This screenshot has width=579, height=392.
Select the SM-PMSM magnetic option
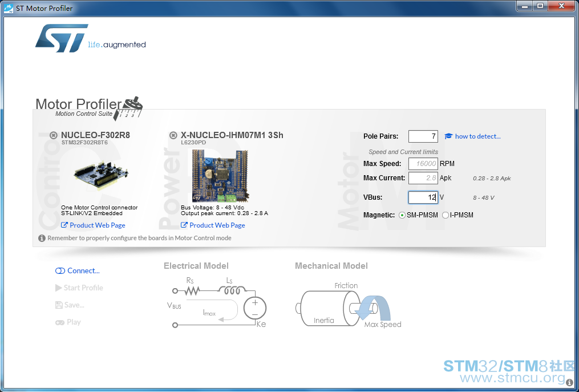(x=402, y=215)
